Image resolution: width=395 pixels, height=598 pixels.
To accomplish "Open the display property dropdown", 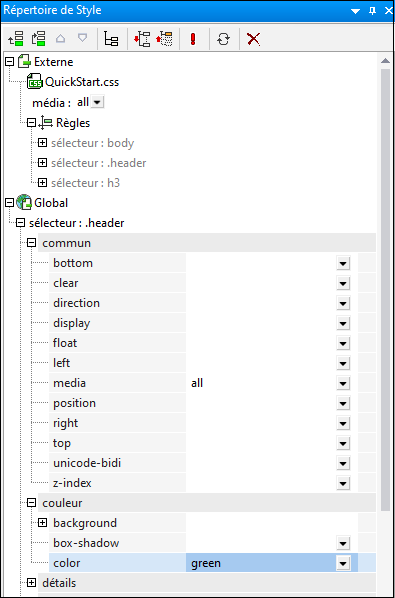I will (x=343, y=323).
